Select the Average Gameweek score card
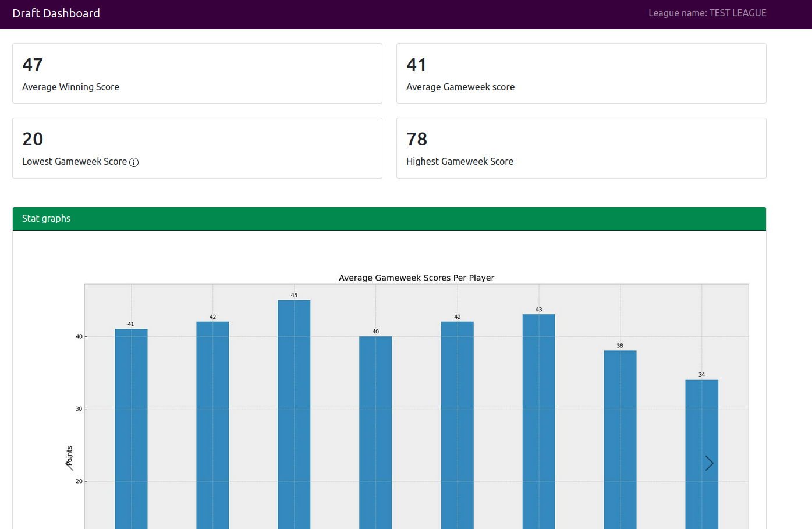This screenshot has height=529, width=812. point(580,73)
